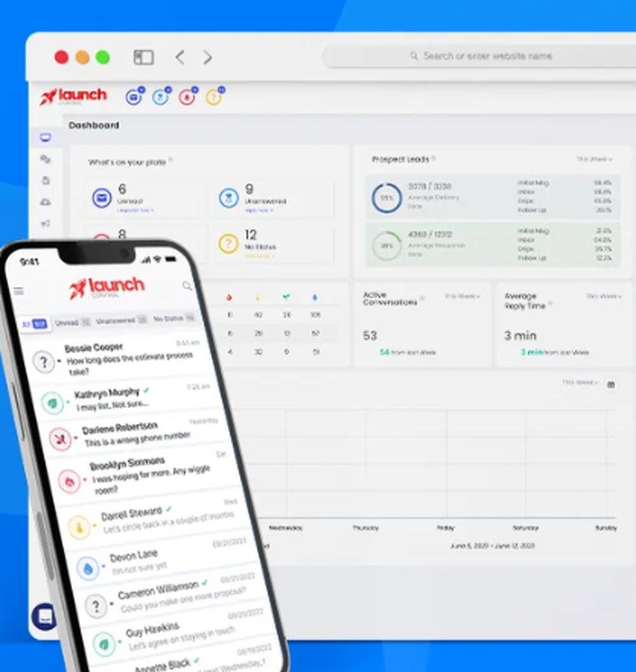This screenshot has height=672, width=636.
Task: Open the hourglass unanswered icon in top bar
Action: pos(161,97)
